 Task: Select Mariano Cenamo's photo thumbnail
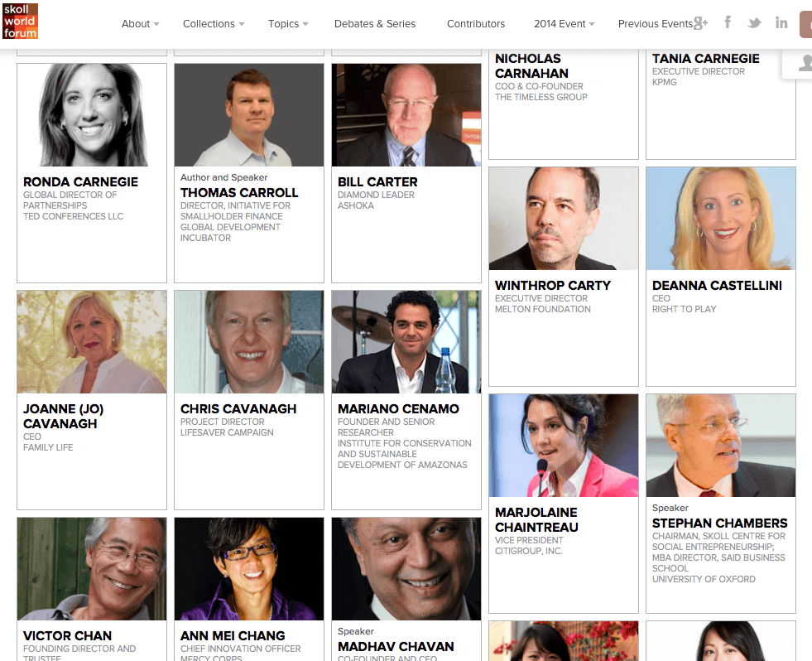(406, 341)
